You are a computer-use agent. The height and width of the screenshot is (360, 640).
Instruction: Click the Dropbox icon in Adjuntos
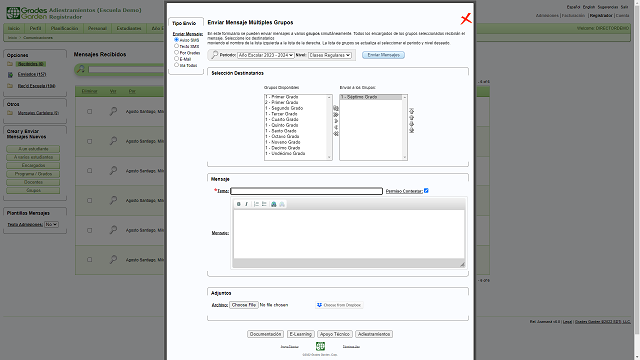coord(320,305)
